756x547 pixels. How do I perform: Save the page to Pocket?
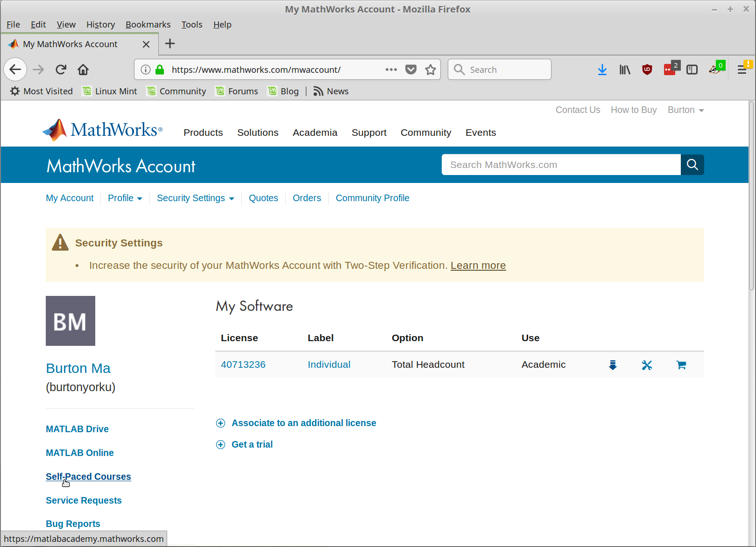[411, 70]
